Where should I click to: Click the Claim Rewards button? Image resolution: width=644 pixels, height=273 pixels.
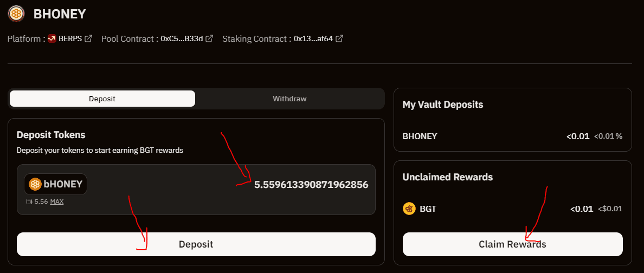pos(513,244)
